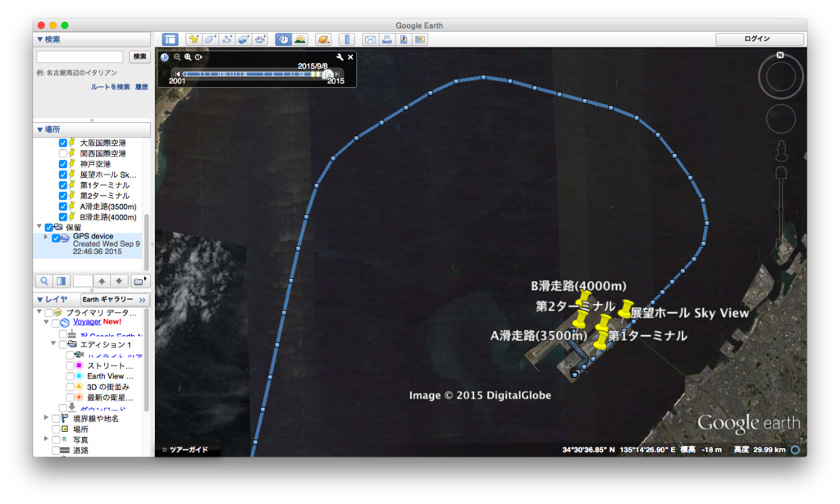Uncheck 第1ターミナル in places list

[x=62, y=185]
